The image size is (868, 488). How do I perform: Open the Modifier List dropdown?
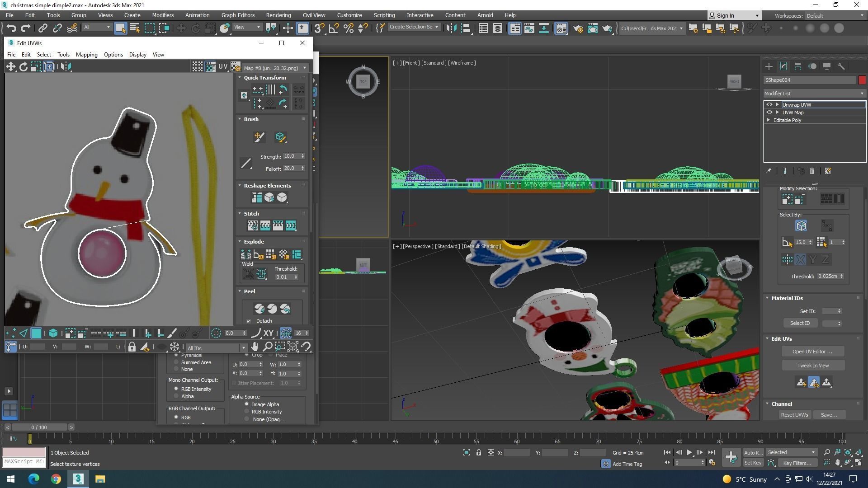point(814,94)
